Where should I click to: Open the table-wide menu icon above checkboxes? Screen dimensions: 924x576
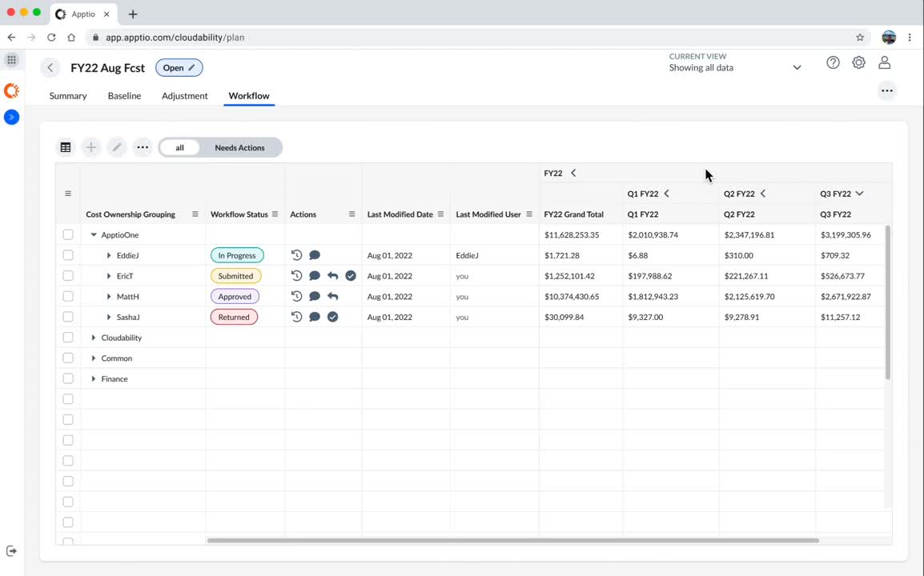68,194
